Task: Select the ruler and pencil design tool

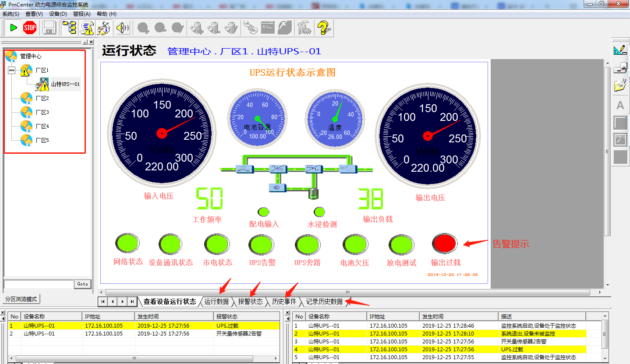Action: [620, 49]
